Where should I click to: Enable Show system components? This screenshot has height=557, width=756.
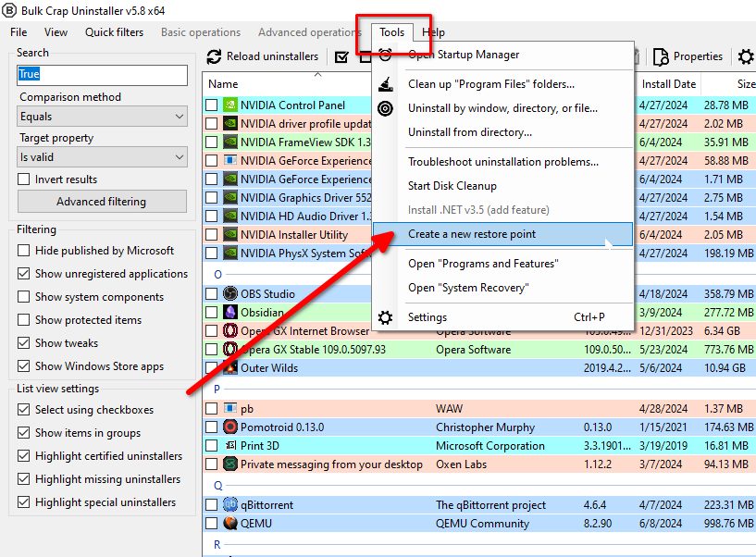(x=23, y=297)
